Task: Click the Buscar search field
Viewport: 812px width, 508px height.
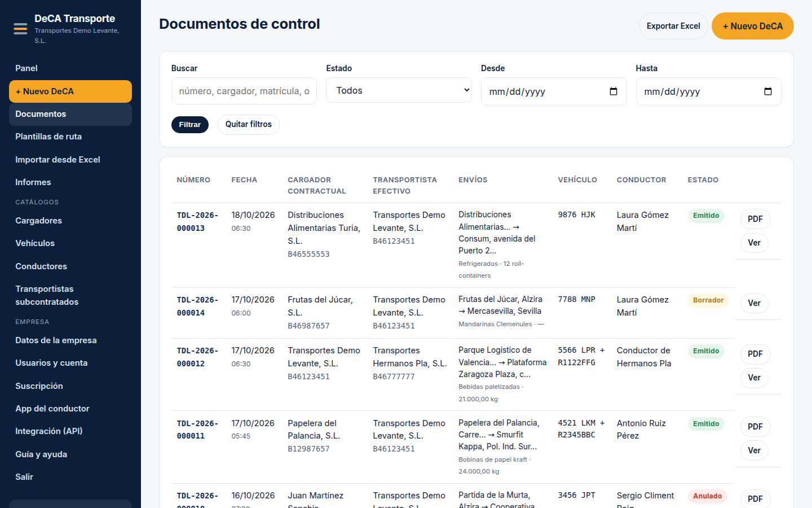Action: pyautogui.click(x=244, y=91)
